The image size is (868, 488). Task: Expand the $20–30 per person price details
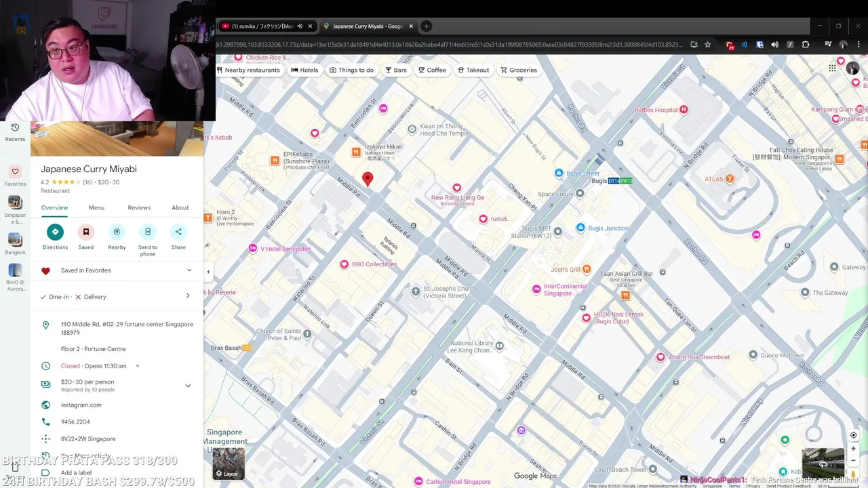click(188, 386)
